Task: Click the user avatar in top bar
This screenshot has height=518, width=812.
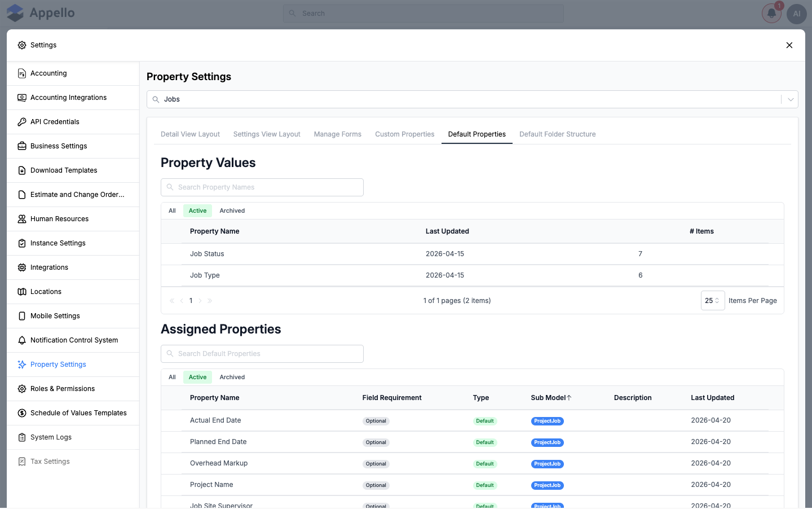Action: point(797,14)
